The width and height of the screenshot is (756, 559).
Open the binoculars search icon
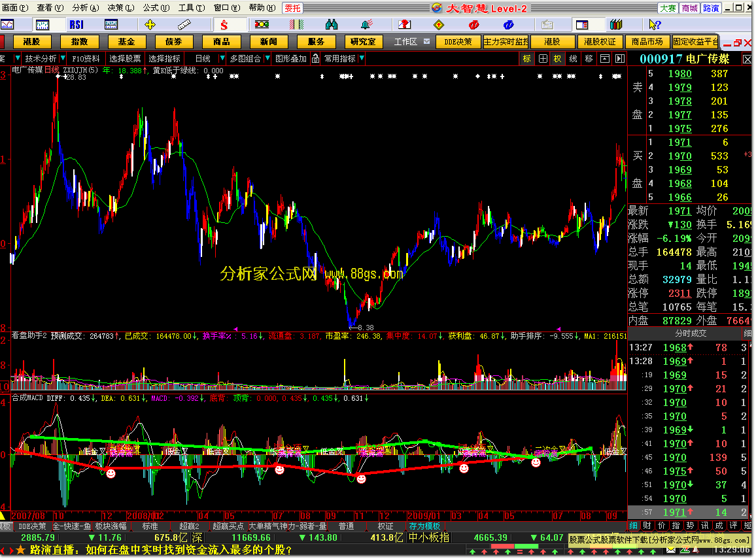point(331,25)
